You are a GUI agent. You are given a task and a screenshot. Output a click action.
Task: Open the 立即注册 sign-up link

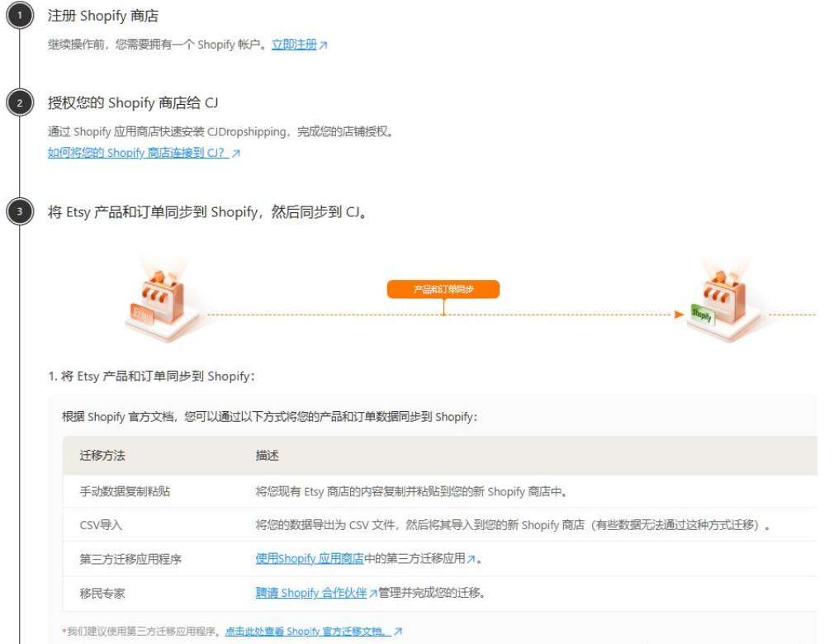coord(294,45)
